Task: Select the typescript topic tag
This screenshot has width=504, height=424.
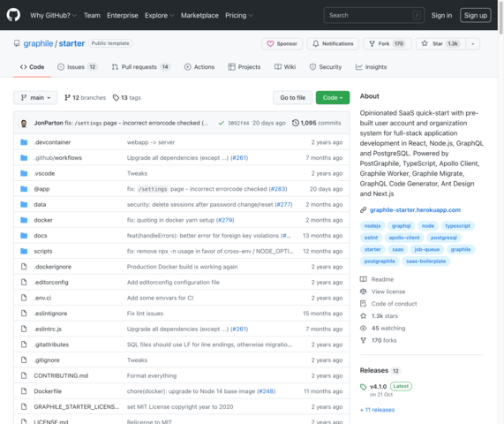Action: click(457, 226)
